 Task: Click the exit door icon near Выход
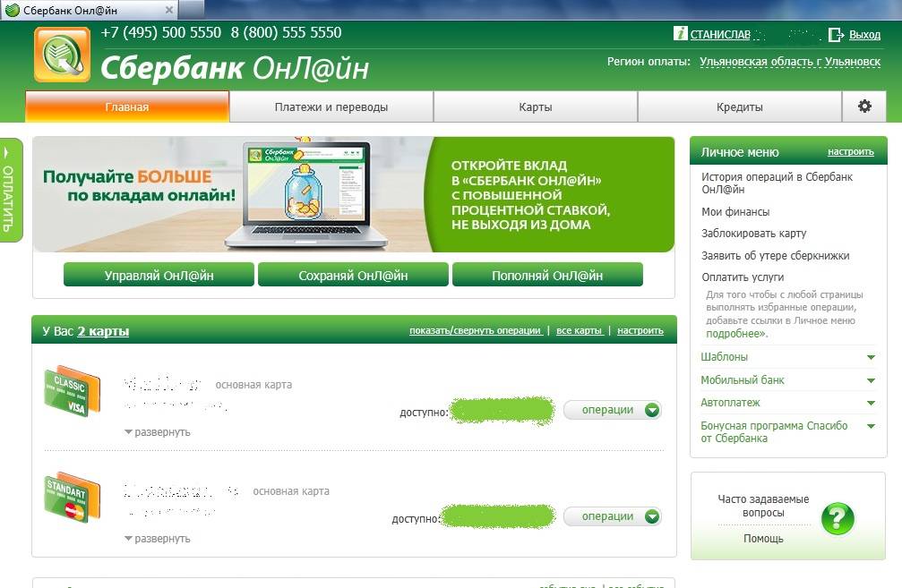point(836,35)
